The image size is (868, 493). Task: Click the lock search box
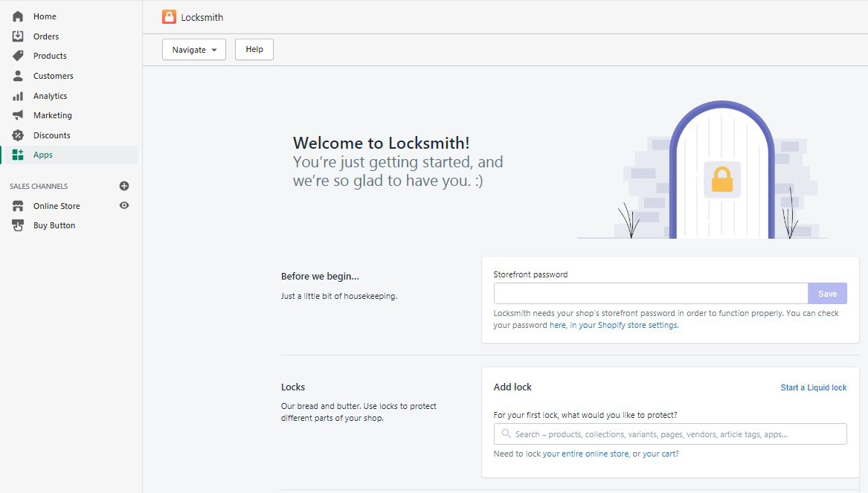click(669, 434)
